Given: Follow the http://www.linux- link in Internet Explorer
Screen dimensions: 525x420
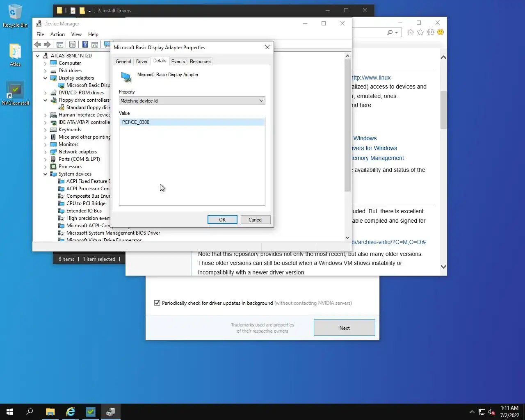Looking at the screenshot, I should pyautogui.click(x=372, y=78).
